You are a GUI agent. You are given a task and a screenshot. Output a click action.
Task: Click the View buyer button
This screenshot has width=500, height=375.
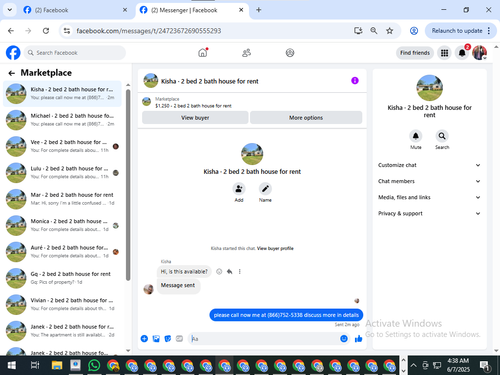(195, 118)
